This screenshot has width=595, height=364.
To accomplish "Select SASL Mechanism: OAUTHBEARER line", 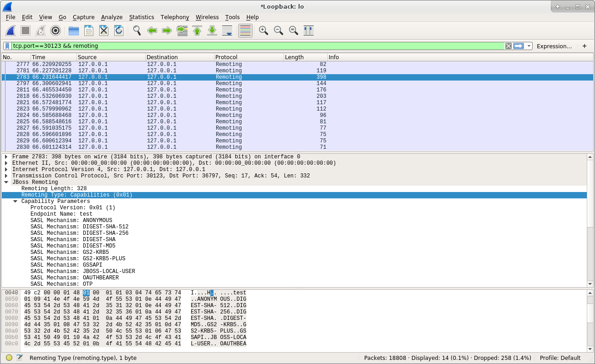I will coord(75,278).
